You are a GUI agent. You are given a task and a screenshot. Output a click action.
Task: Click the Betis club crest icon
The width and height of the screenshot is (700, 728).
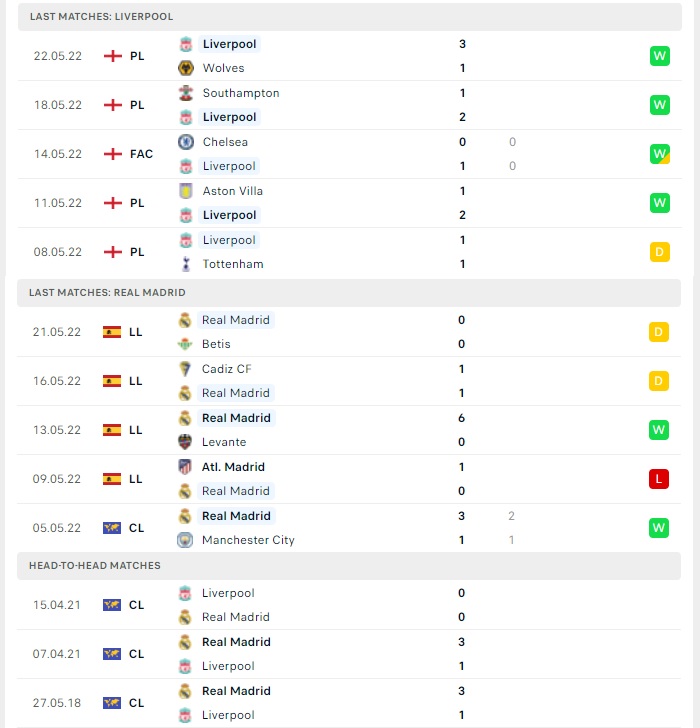coord(185,344)
